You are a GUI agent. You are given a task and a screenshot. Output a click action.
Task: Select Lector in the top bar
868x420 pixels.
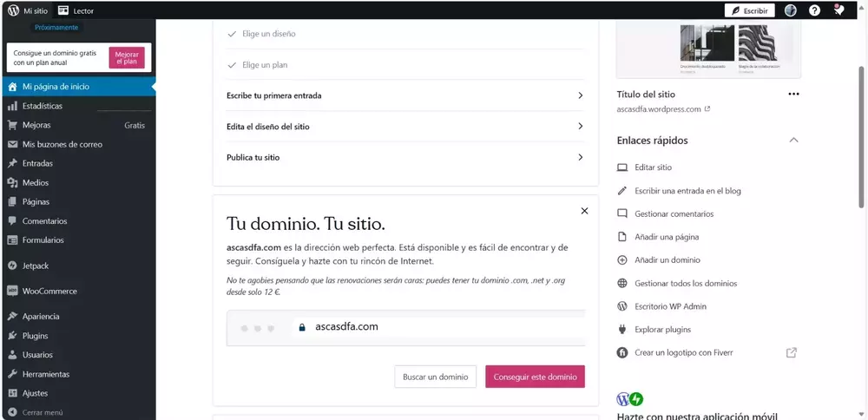pos(83,10)
